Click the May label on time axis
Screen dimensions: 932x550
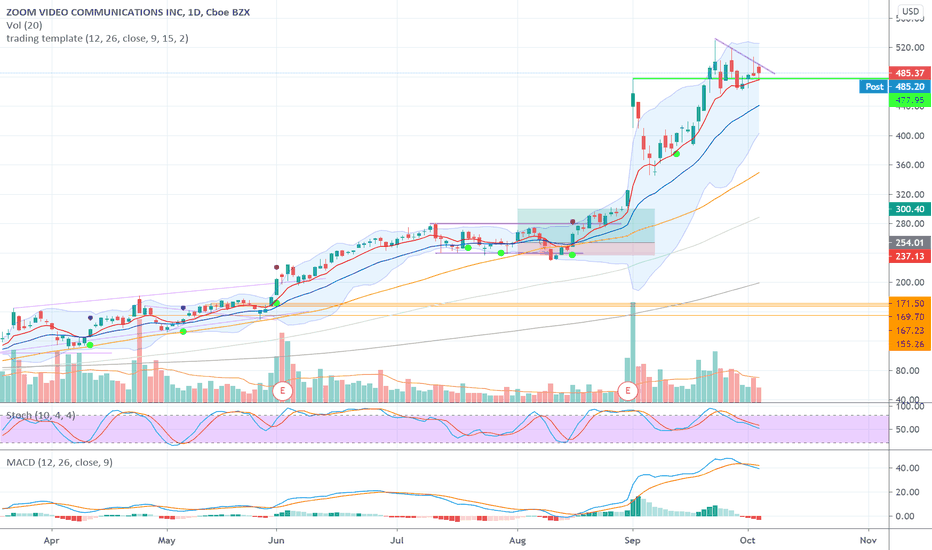click(166, 540)
